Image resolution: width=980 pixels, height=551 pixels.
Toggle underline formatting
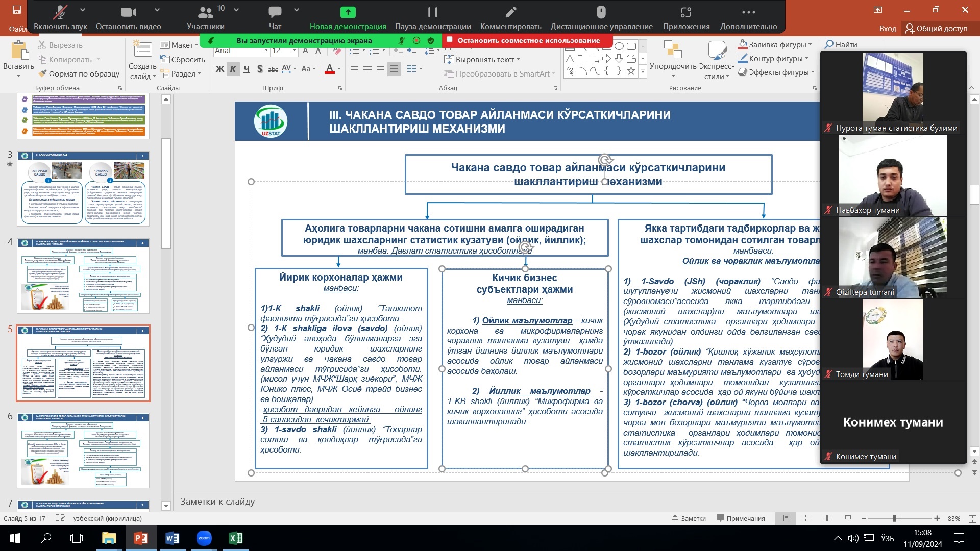tap(247, 69)
